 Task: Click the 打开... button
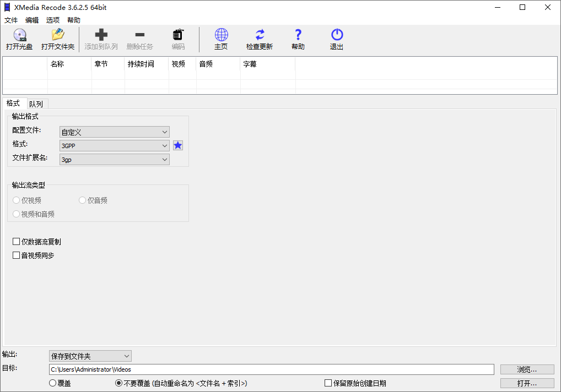click(x=526, y=383)
